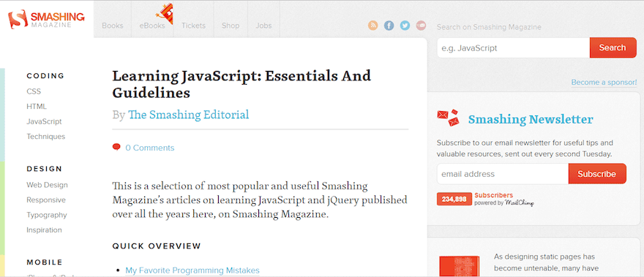Click the Subscribers label
644x277 pixels.
pyautogui.click(x=494, y=195)
